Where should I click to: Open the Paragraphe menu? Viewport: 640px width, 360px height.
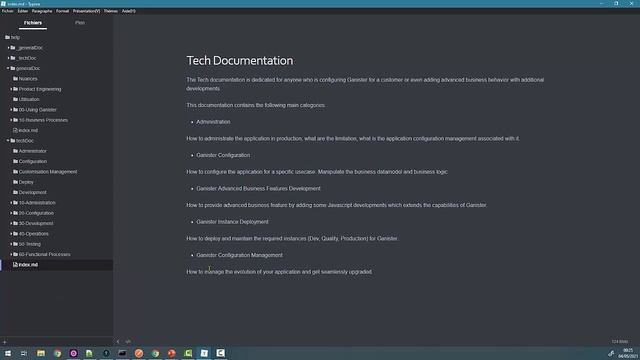[42, 11]
